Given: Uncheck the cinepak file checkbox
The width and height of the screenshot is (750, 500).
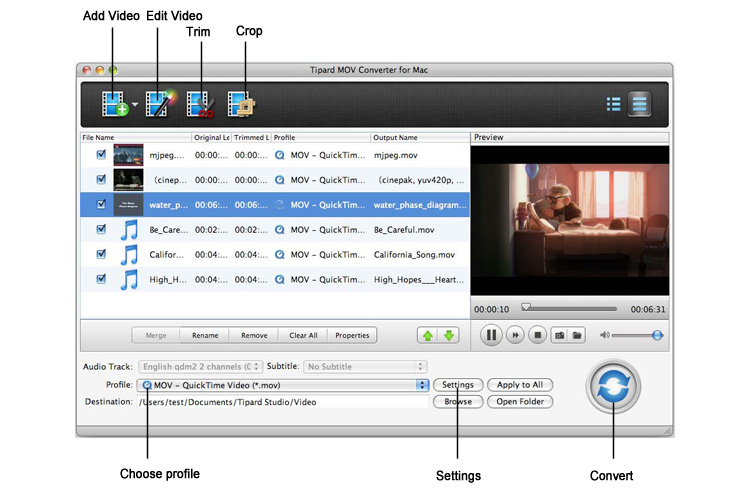Looking at the screenshot, I should point(101,179).
